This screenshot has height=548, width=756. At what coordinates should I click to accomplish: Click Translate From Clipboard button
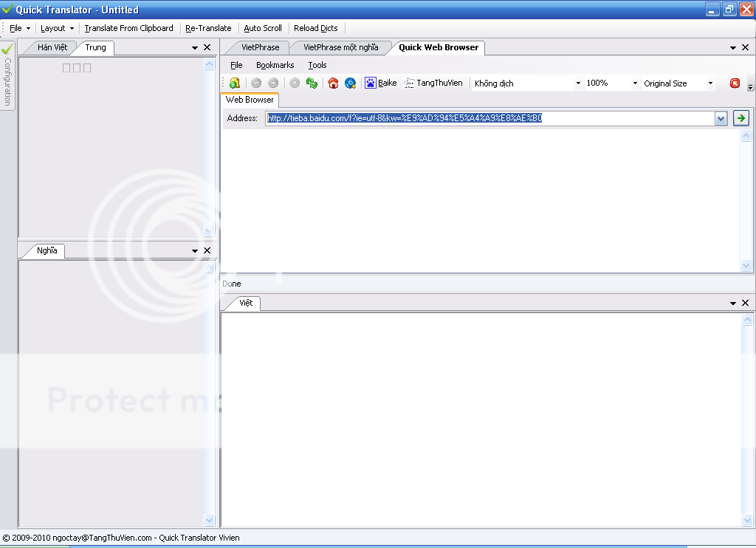pyautogui.click(x=128, y=28)
